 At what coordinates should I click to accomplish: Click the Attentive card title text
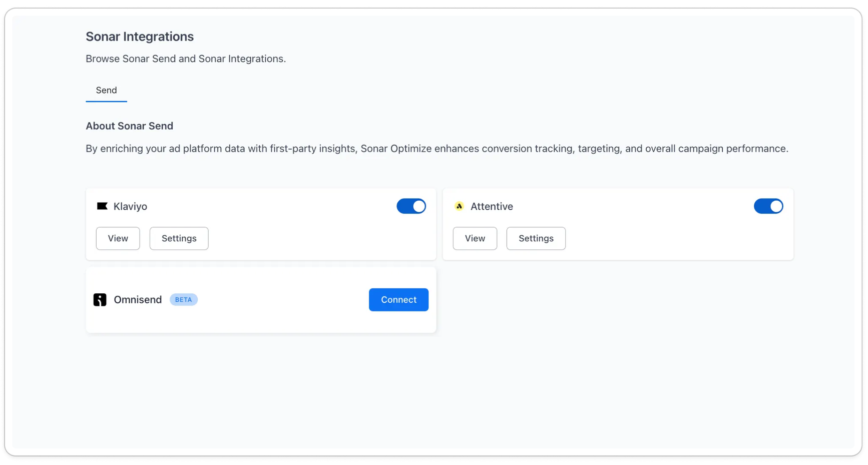click(x=492, y=206)
